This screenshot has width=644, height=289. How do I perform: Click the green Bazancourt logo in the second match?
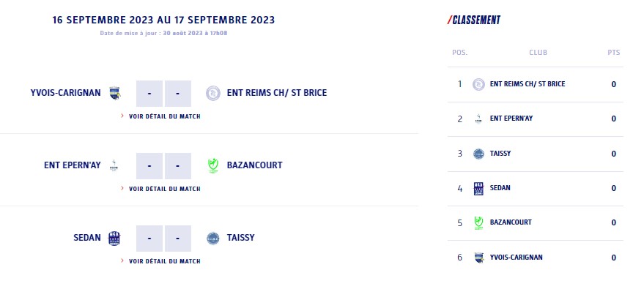pos(212,165)
